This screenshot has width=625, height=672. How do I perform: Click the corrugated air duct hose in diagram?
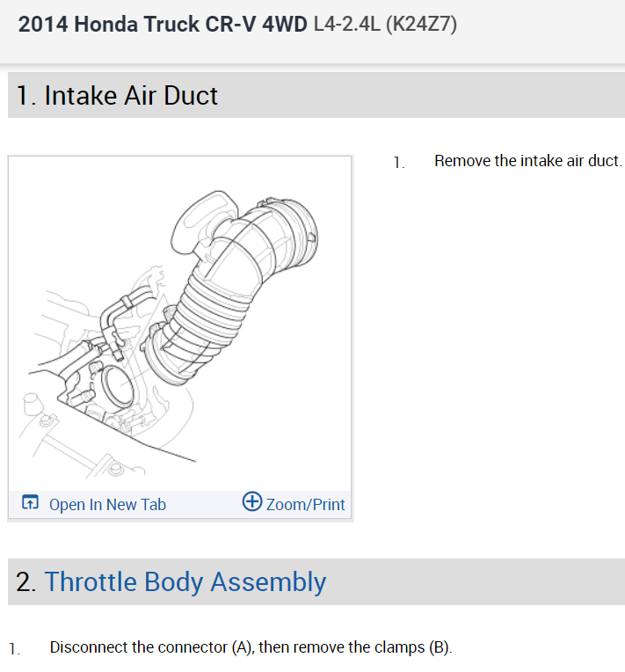click(211, 299)
